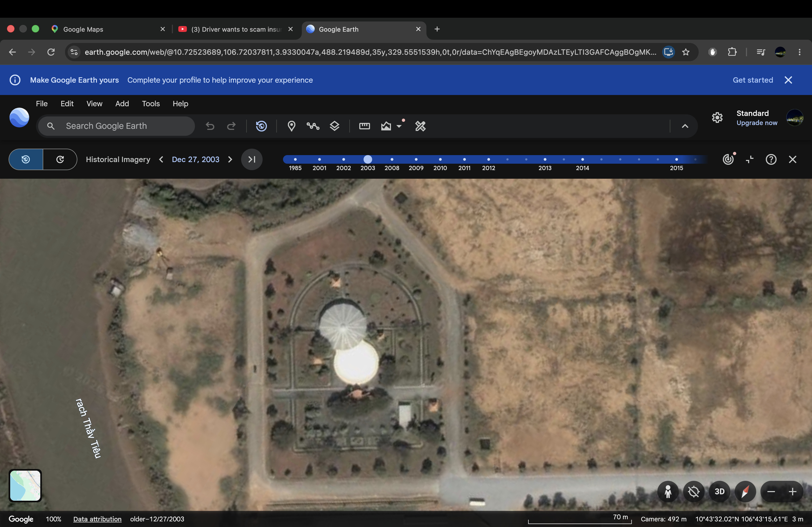Close the historical imagery bar
This screenshot has height=527, width=812.
tap(793, 159)
